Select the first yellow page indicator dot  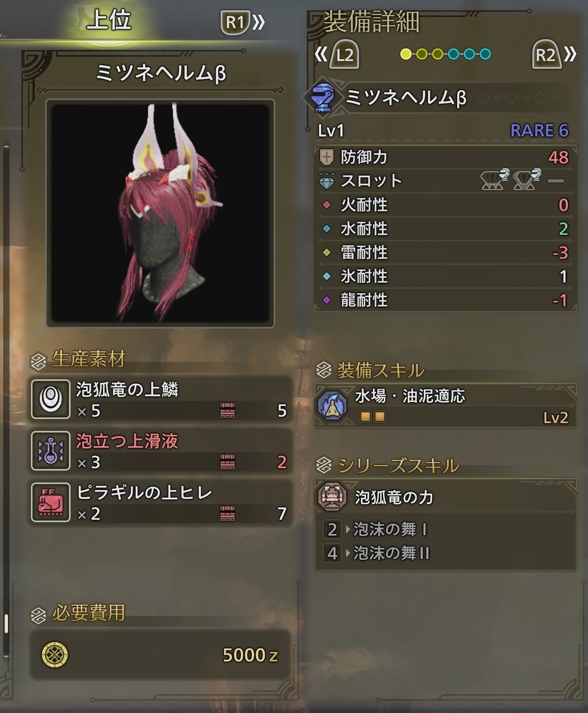point(406,55)
